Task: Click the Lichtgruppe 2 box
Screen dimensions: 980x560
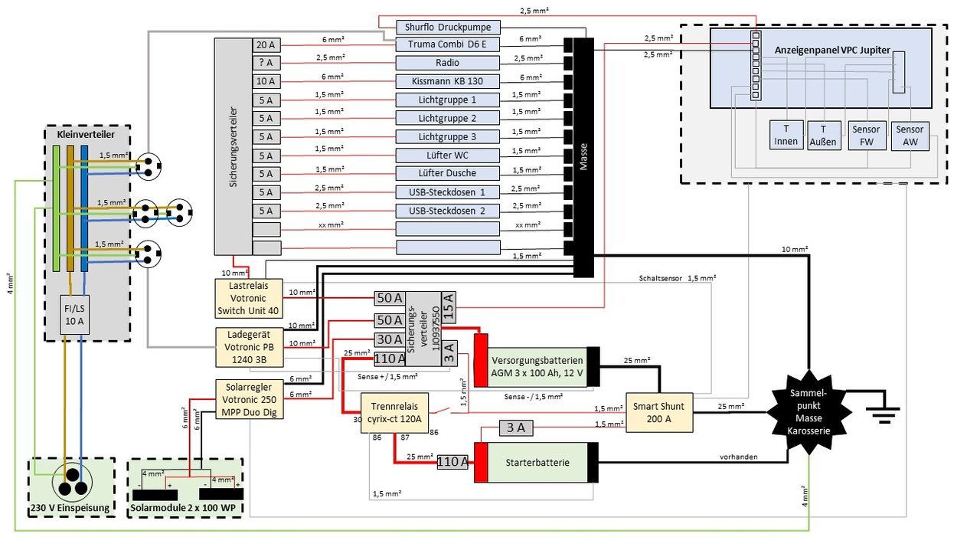Action: pyautogui.click(x=448, y=118)
